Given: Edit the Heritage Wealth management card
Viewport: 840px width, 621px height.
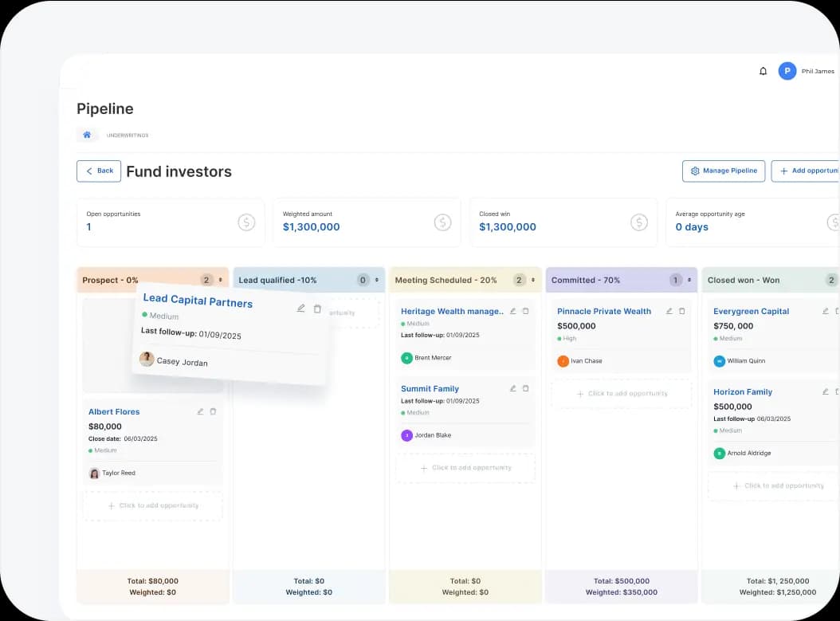Looking at the screenshot, I should click(512, 311).
